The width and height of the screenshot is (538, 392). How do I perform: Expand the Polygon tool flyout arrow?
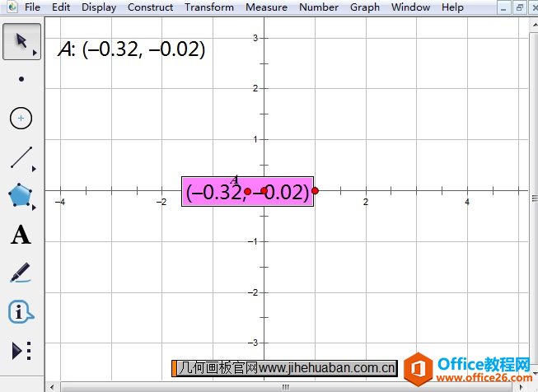[x=34, y=208]
